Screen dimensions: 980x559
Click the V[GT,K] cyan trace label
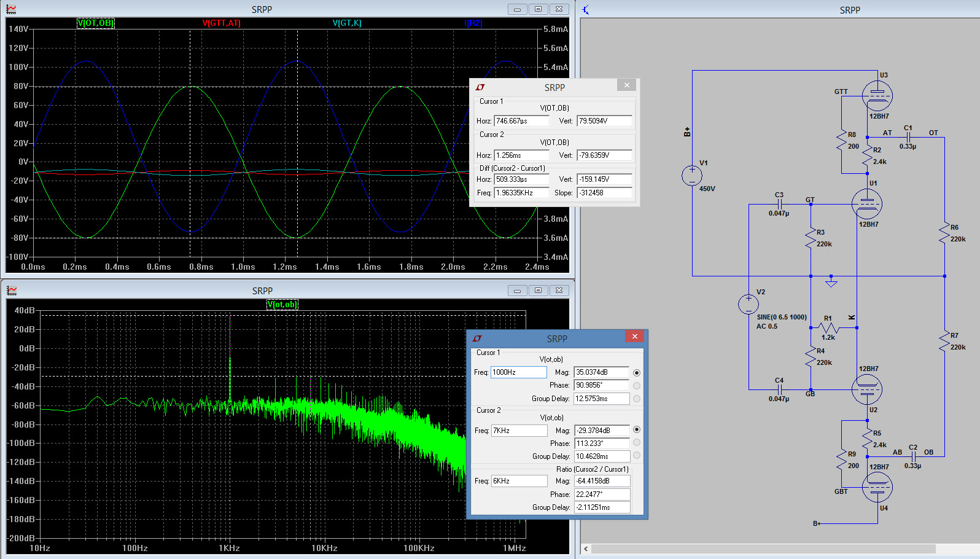point(347,23)
